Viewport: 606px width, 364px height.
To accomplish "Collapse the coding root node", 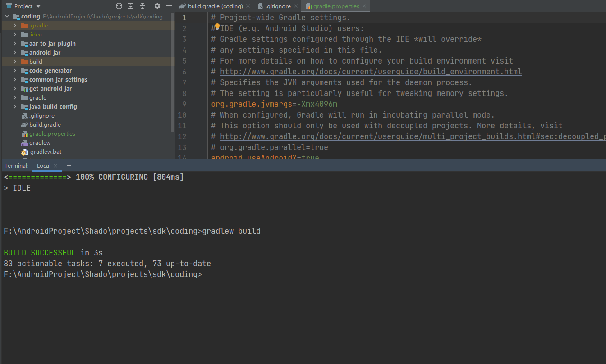I will (7, 16).
